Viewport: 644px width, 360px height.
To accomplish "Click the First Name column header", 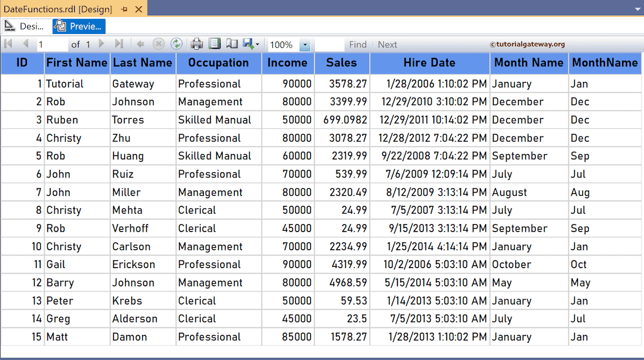I will [77, 63].
